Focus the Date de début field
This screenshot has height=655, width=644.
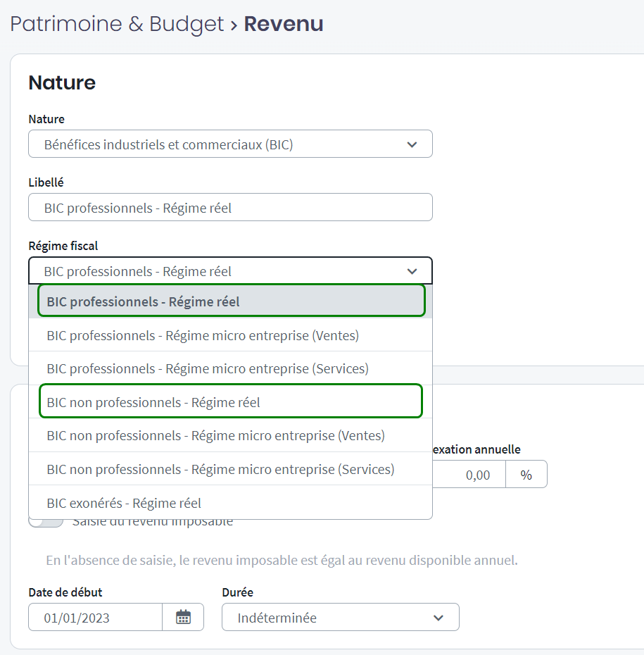pos(95,618)
